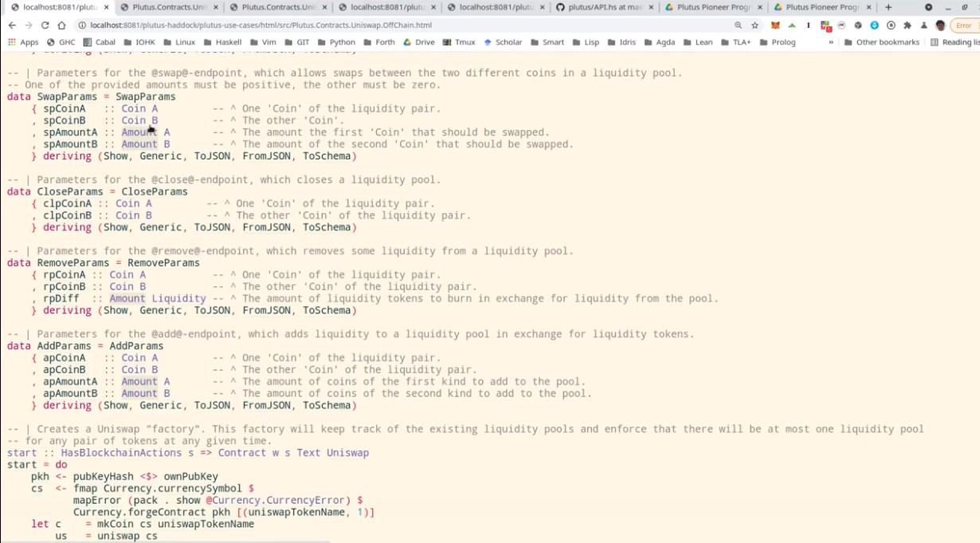Open the Apps shortcut in bookmarks bar
This screenshot has width=980, height=543.
[x=22, y=42]
